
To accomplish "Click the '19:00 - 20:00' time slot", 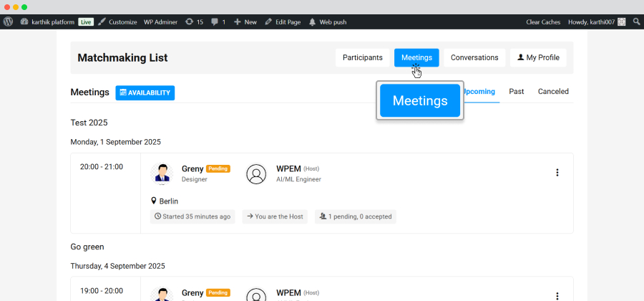I will pos(102,291).
